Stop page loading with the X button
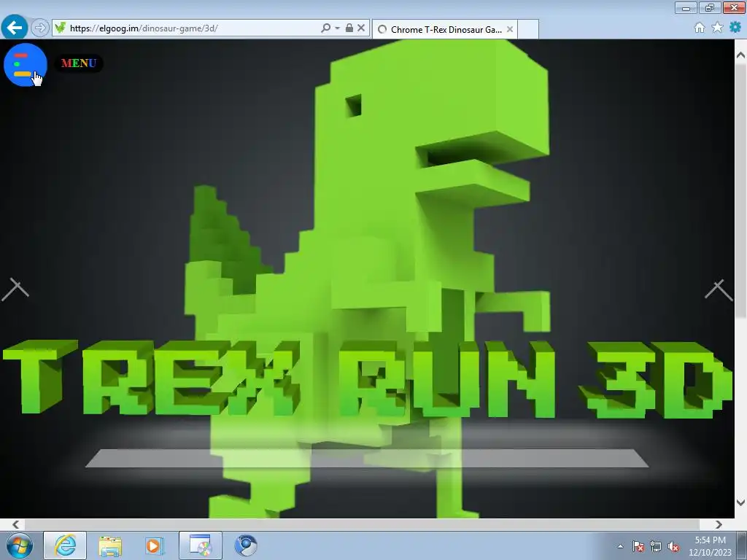Viewport: 747px width, 560px height. pyautogui.click(x=361, y=28)
